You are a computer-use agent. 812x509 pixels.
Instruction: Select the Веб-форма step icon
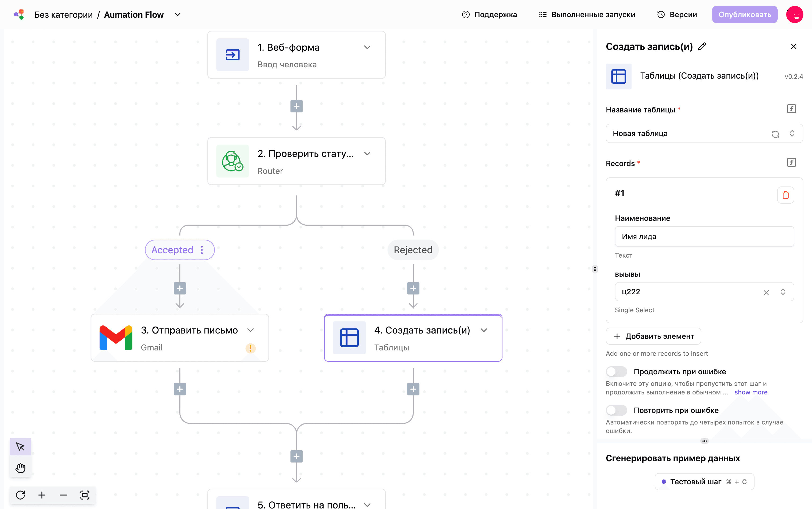point(232,54)
